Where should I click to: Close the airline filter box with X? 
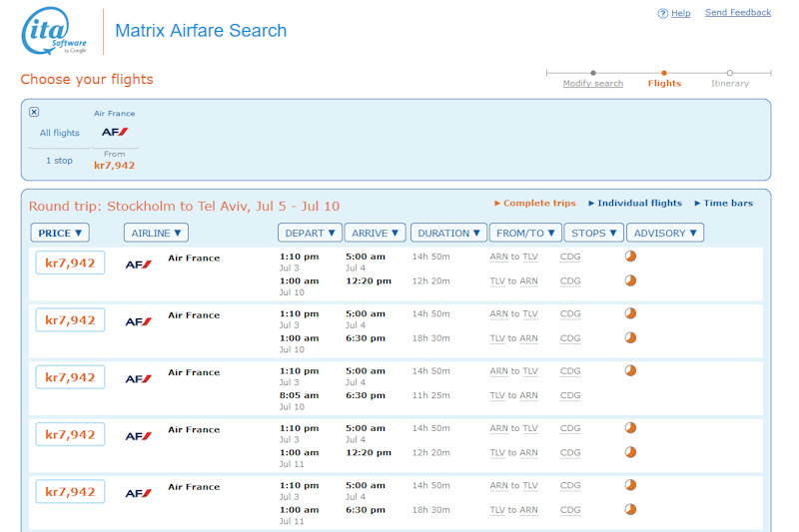point(34,112)
